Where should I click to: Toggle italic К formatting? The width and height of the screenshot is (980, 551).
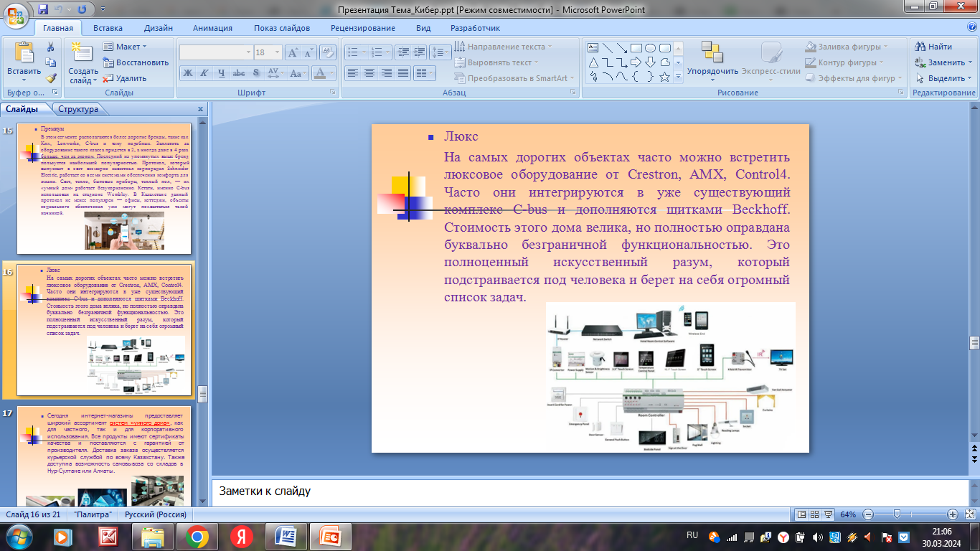[205, 72]
